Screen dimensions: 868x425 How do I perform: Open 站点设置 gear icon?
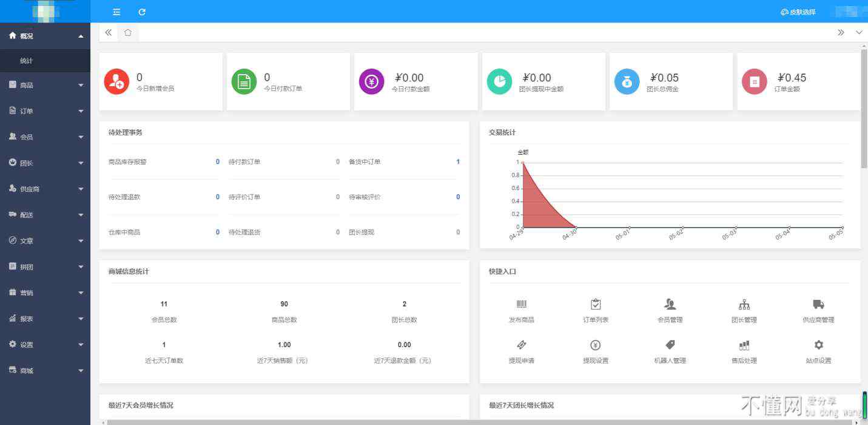pyautogui.click(x=818, y=345)
